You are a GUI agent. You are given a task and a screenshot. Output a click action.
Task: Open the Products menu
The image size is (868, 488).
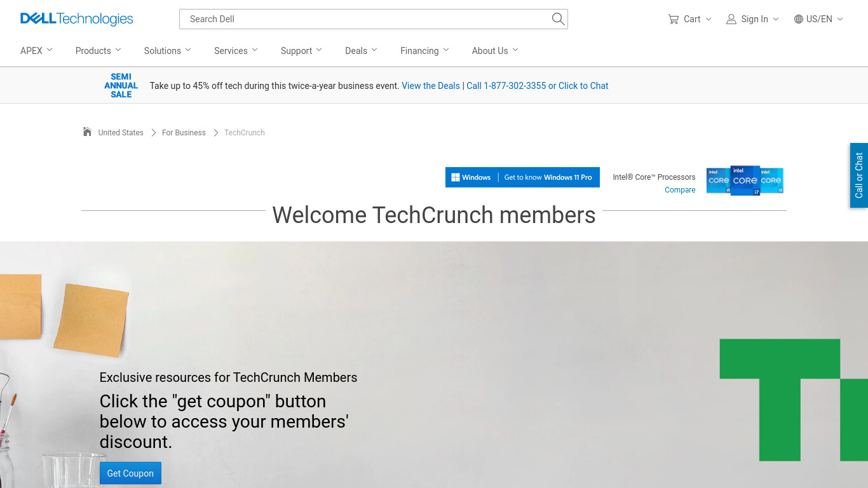point(98,51)
